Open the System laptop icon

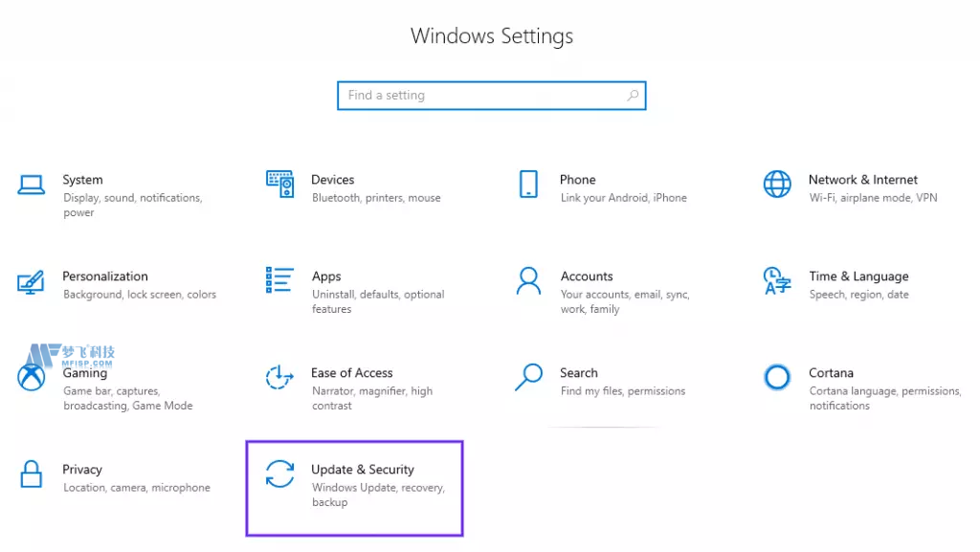pyautogui.click(x=31, y=185)
